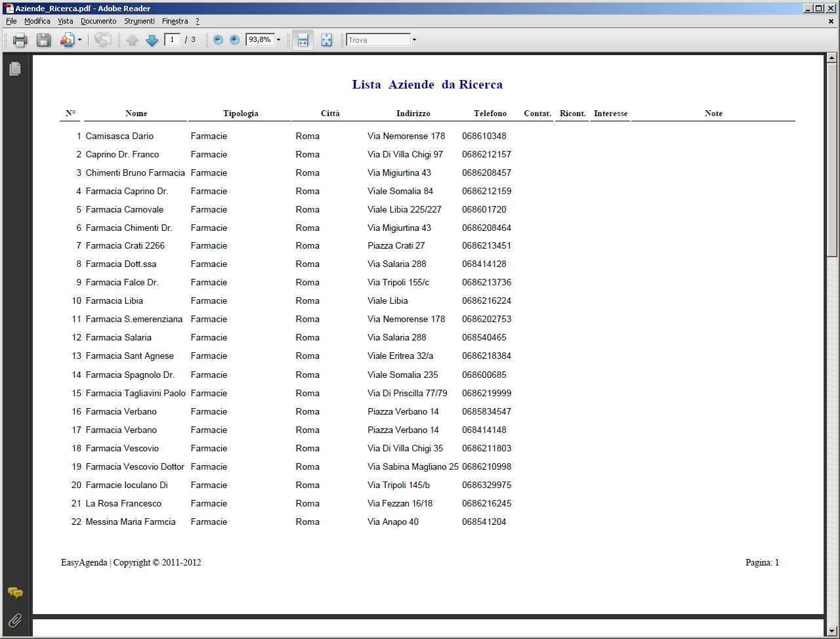The width and height of the screenshot is (840, 639).
Task: Zoom out using the minus icon
Action: pos(218,40)
